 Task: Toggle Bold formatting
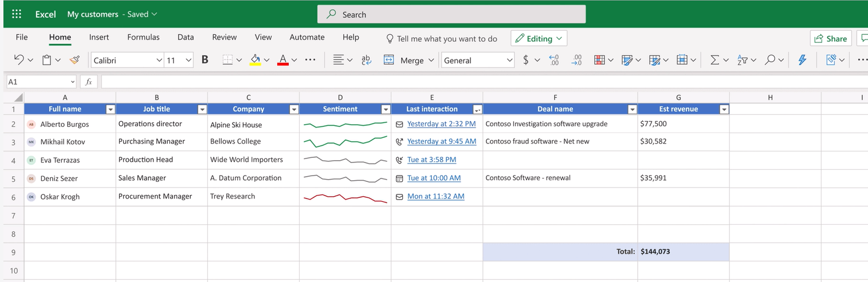205,60
